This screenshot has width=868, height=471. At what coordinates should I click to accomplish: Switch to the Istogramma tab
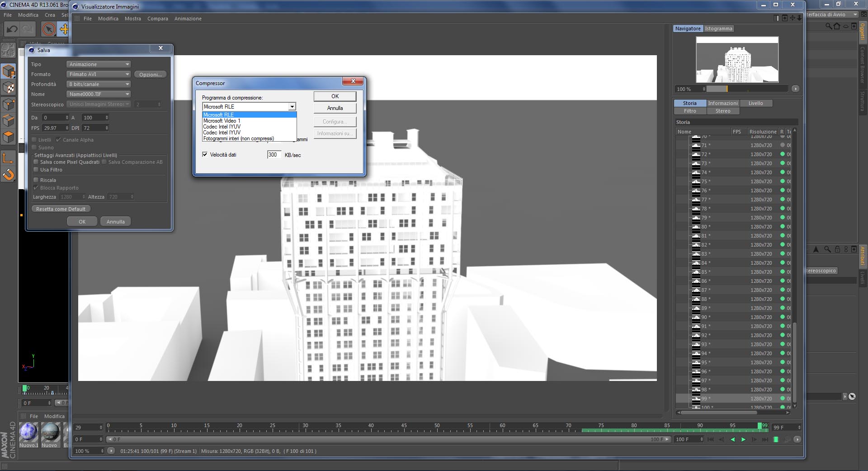point(718,29)
